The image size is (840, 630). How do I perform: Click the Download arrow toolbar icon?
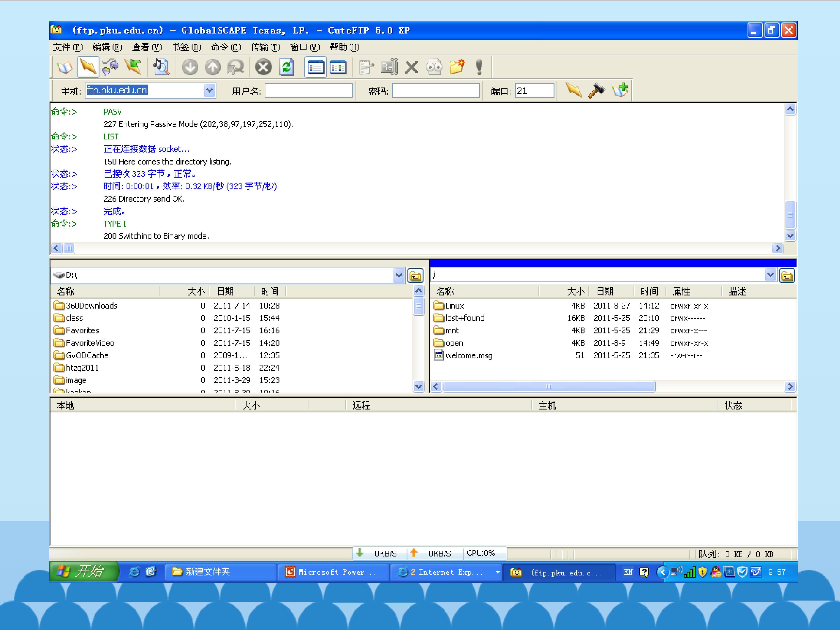pyautogui.click(x=190, y=67)
